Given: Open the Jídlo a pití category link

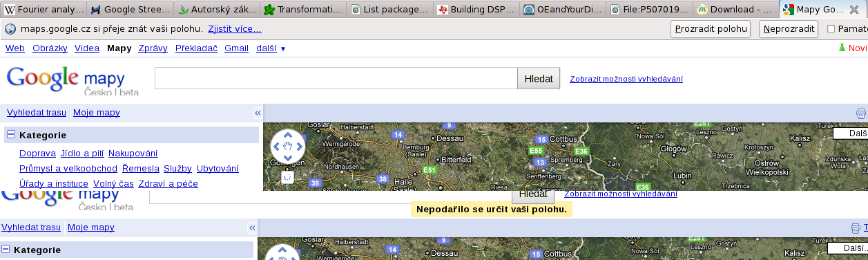Looking at the screenshot, I should tap(81, 154).
